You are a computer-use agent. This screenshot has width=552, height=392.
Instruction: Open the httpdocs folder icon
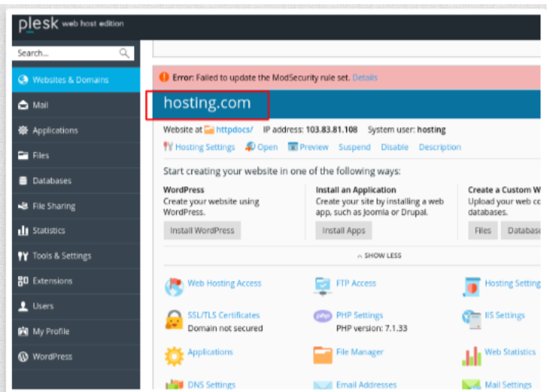tap(209, 130)
